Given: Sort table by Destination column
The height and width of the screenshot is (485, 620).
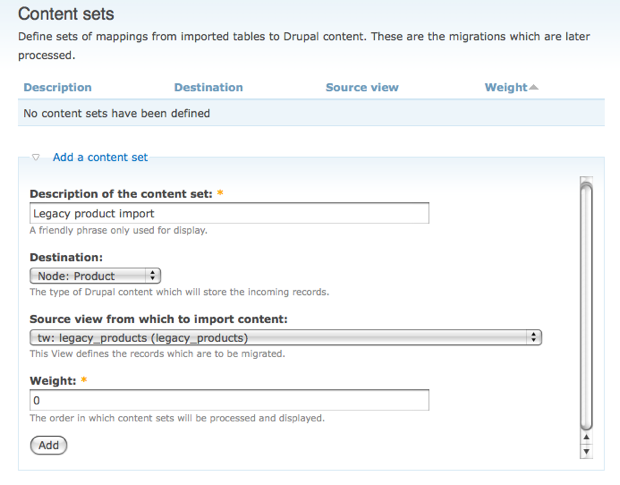Looking at the screenshot, I should coord(208,87).
